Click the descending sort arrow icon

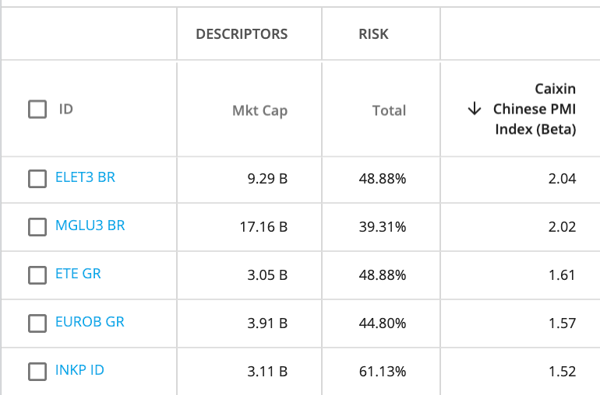[474, 109]
